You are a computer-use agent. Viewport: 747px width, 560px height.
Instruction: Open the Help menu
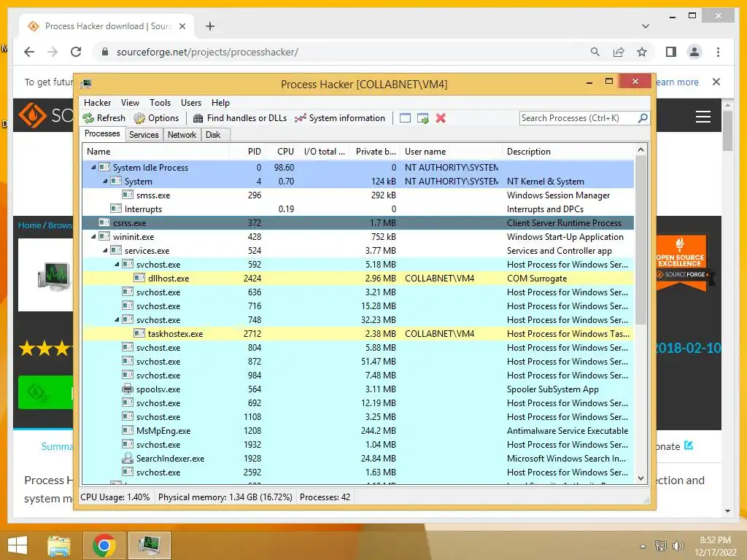click(220, 103)
